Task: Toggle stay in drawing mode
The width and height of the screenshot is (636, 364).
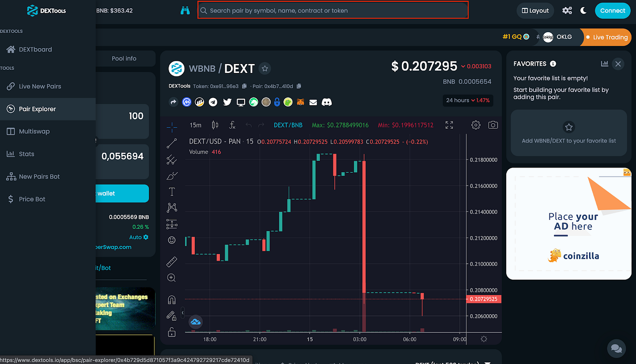Action: point(172,315)
